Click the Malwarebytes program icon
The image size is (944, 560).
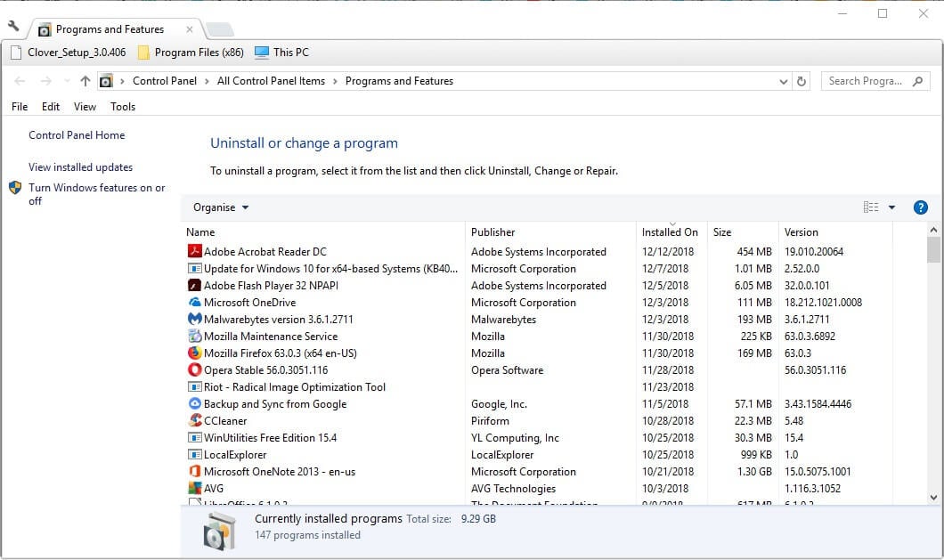[x=194, y=319]
